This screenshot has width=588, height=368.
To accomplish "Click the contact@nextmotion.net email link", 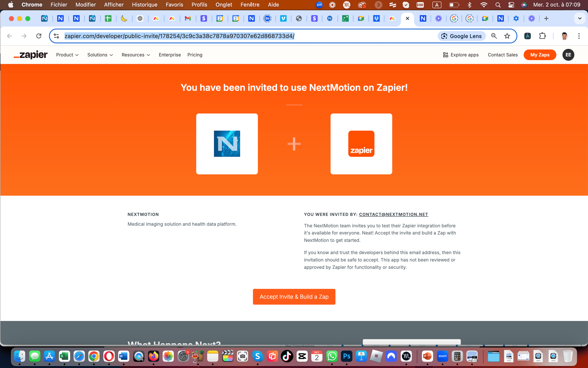I will [393, 214].
